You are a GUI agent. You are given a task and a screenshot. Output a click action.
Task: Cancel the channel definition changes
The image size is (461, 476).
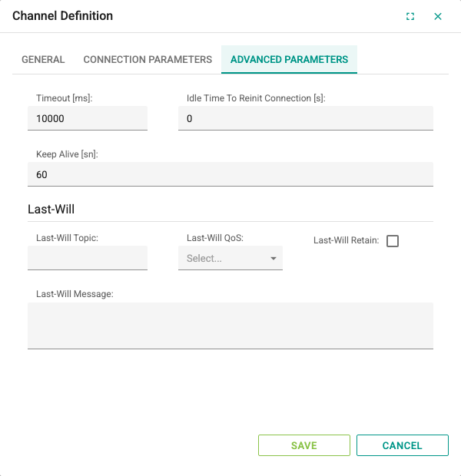pyautogui.click(x=403, y=445)
